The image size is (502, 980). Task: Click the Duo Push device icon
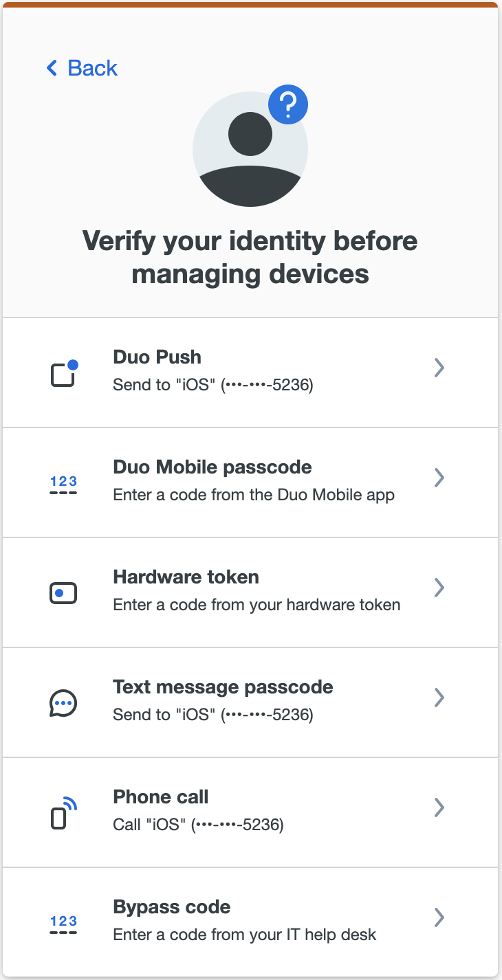[64, 373]
